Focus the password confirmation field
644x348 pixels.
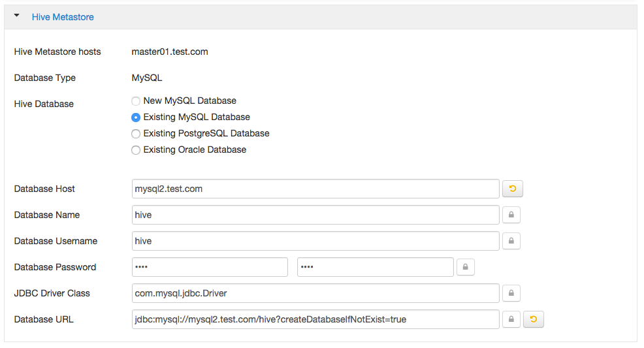[x=376, y=267]
